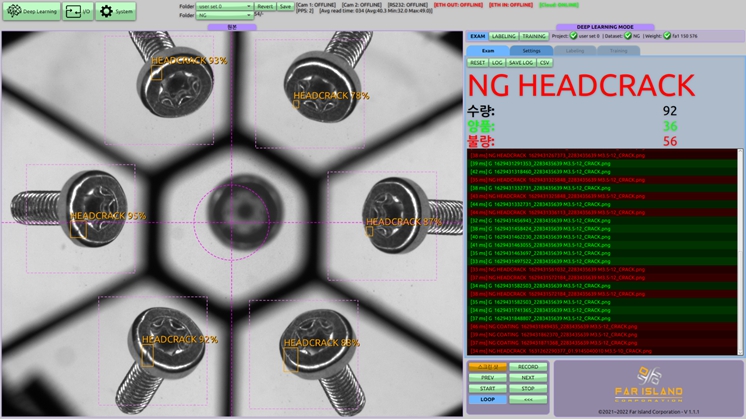Click the red defect count 56
This screenshot has height=419, width=746.
669,141
